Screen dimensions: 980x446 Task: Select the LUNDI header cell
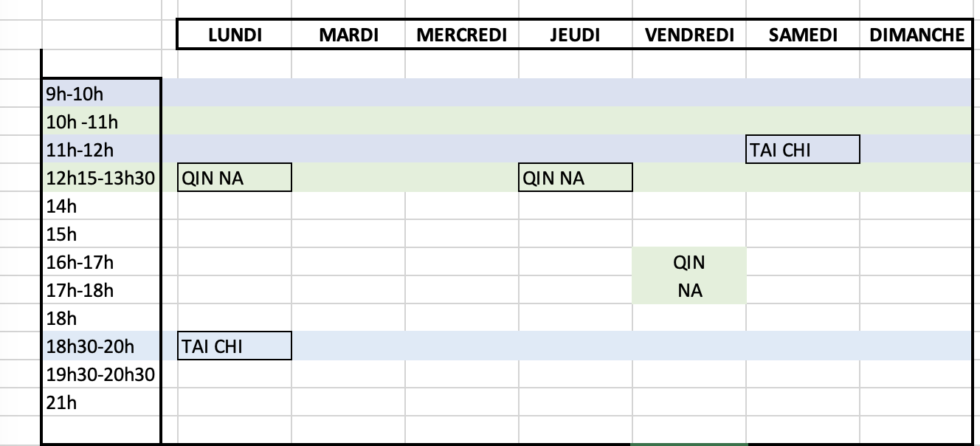point(235,35)
